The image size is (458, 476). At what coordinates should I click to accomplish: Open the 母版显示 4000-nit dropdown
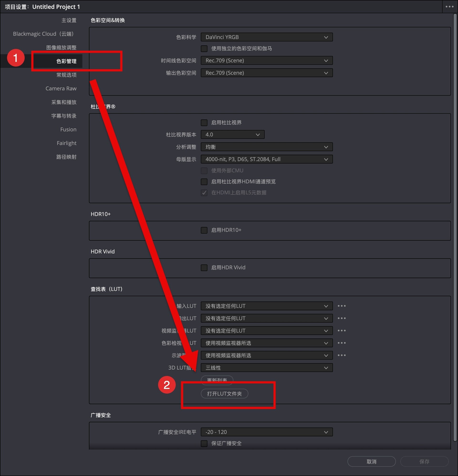point(267,159)
